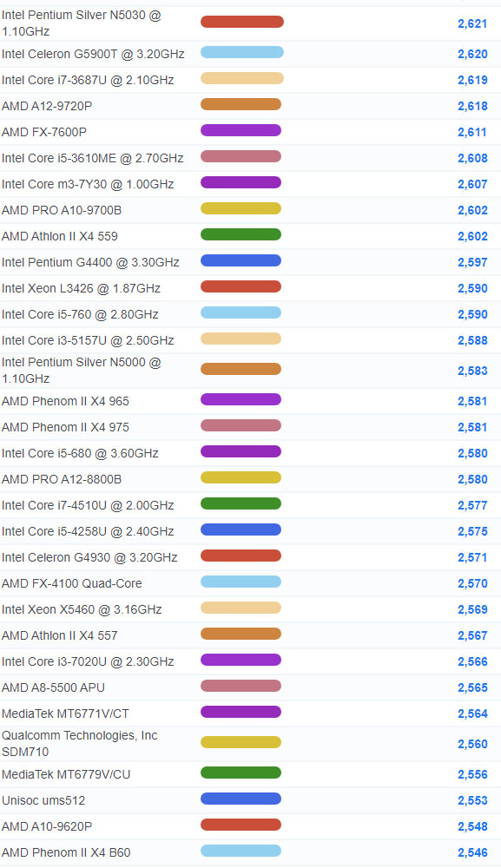Open the AMD Phenom II X4 965 entry
The width and height of the screenshot is (501, 868).
coord(65,401)
